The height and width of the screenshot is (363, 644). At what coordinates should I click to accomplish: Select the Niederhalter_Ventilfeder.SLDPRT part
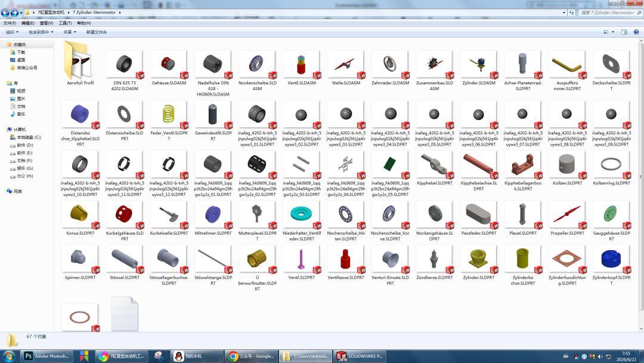(302, 220)
